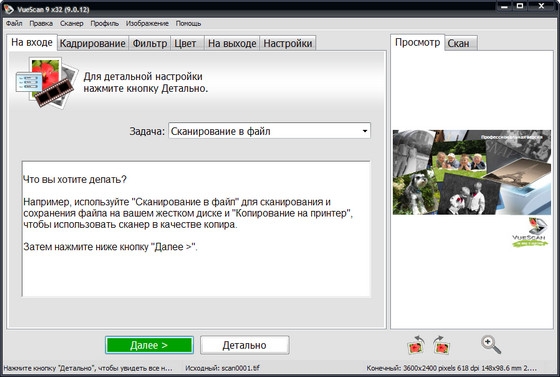Maximize the VueScan window
This screenshot has width=560, height=377.
click(x=520, y=6)
